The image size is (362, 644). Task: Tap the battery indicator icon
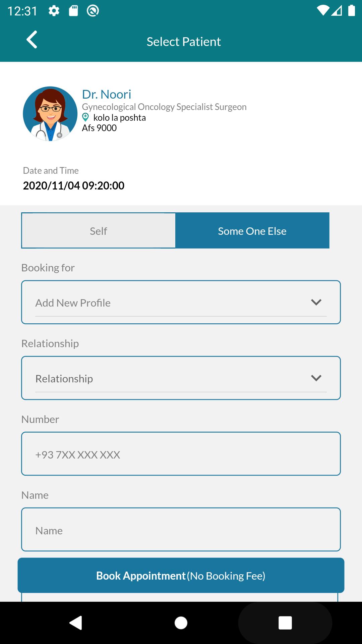coord(352,11)
